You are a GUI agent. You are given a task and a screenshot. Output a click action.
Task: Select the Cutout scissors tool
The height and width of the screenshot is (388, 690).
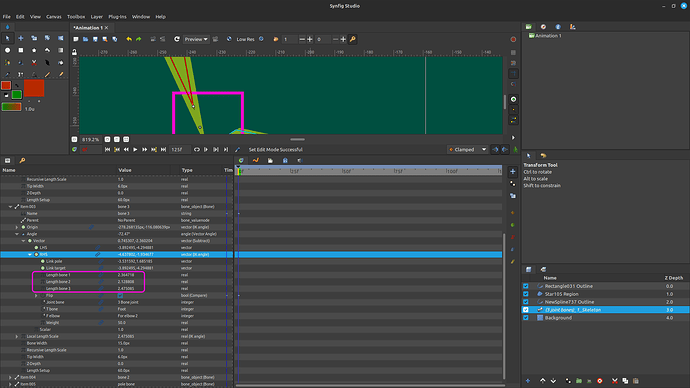pos(34,62)
